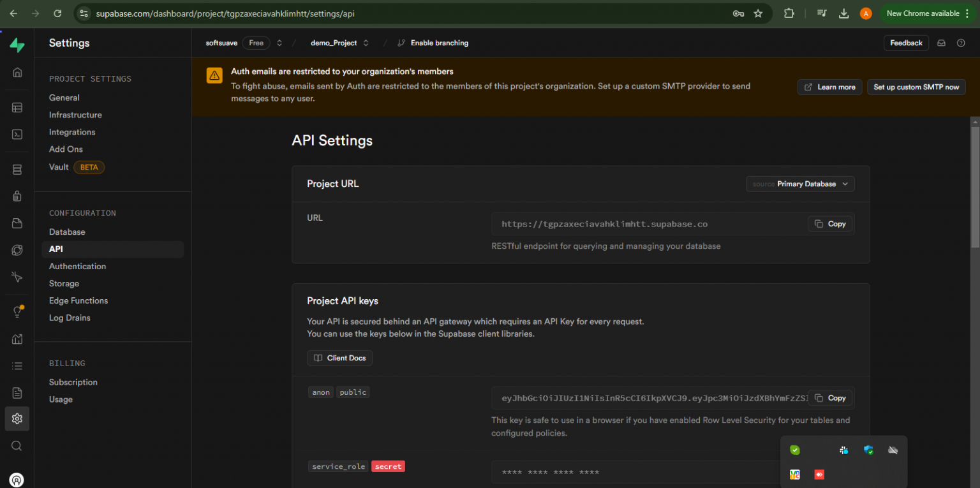Open the SQL Editor icon
Viewport: 980px width, 488px height.
(x=17, y=134)
